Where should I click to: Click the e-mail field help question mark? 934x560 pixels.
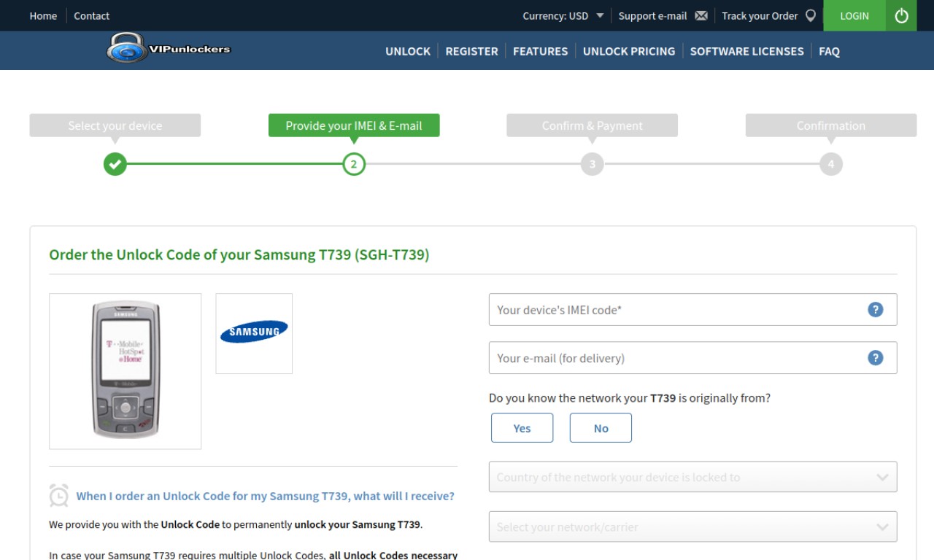(876, 357)
